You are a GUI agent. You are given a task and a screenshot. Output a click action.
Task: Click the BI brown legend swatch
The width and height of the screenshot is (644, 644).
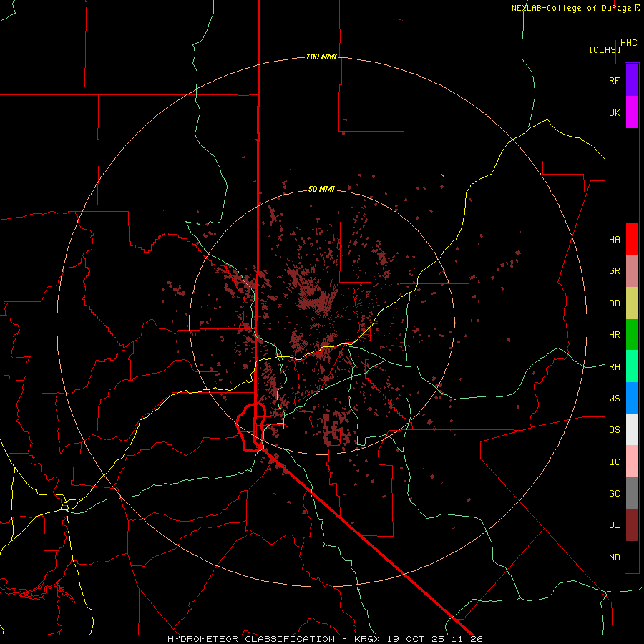[x=632, y=525]
